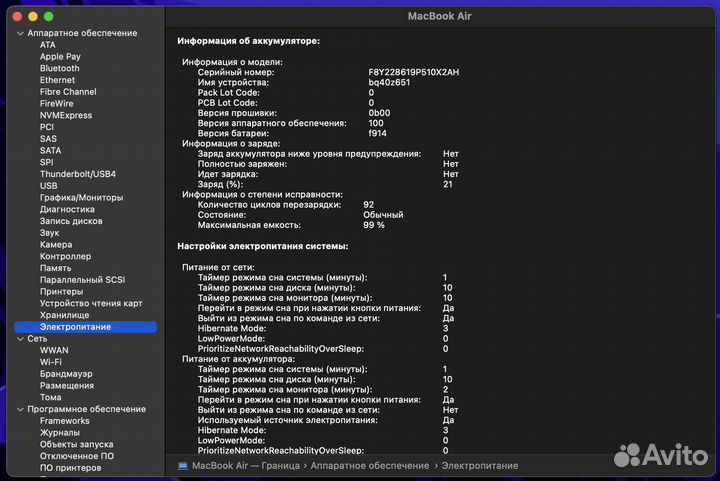The image size is (720, 481).
Task: Open Графика/Мониторы entry
Action: click(x=81, y=198)
